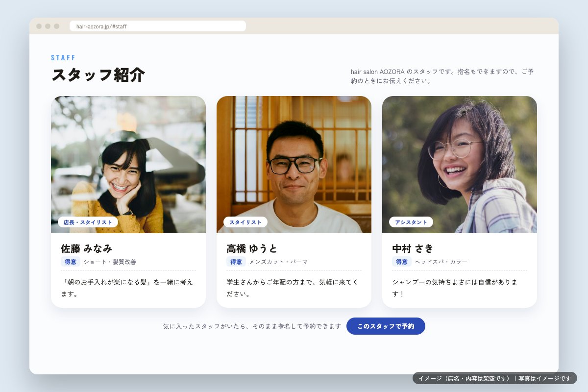Click the ヘッドスパ・カラー specialty text
The height and width of the screenshot is (392, 588).
coord(441,262)
